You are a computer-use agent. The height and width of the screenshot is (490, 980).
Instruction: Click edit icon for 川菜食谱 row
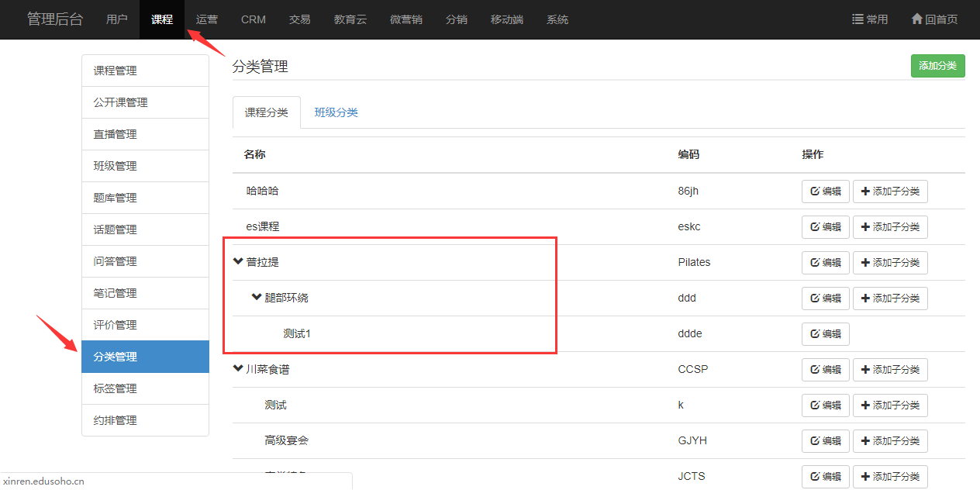click(814, 370)
